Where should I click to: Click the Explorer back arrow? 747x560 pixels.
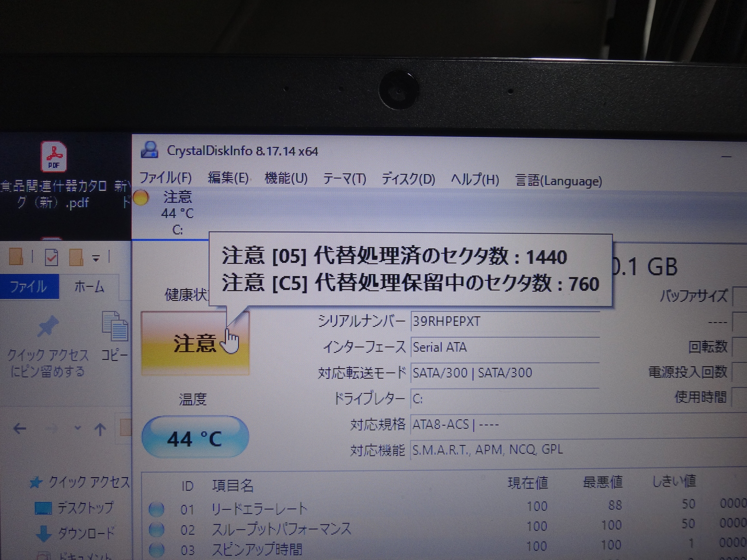pos(20,429)
